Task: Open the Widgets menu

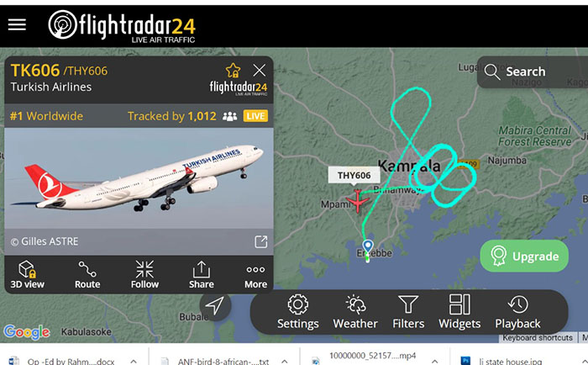Action: pos(459,312)
